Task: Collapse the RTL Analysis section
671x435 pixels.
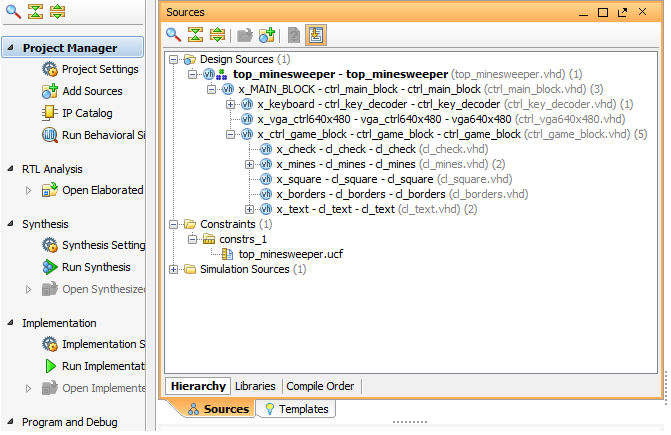Action: point(11,169)
